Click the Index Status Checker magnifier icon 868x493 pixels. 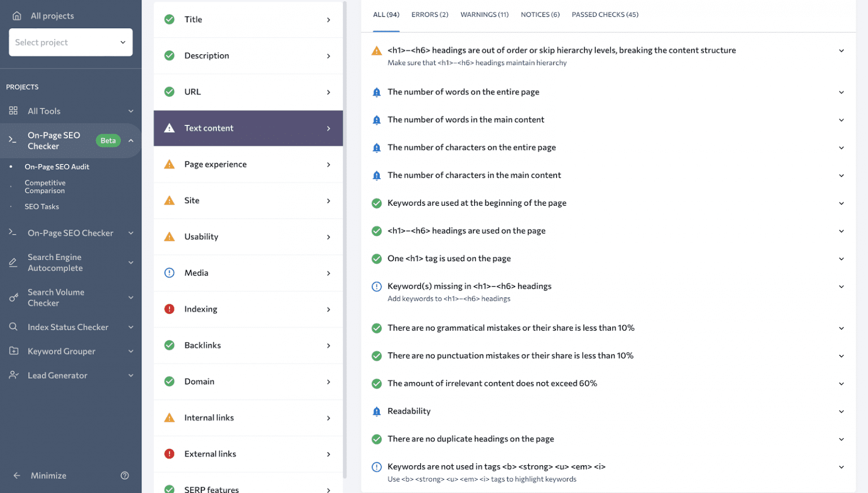14,327
